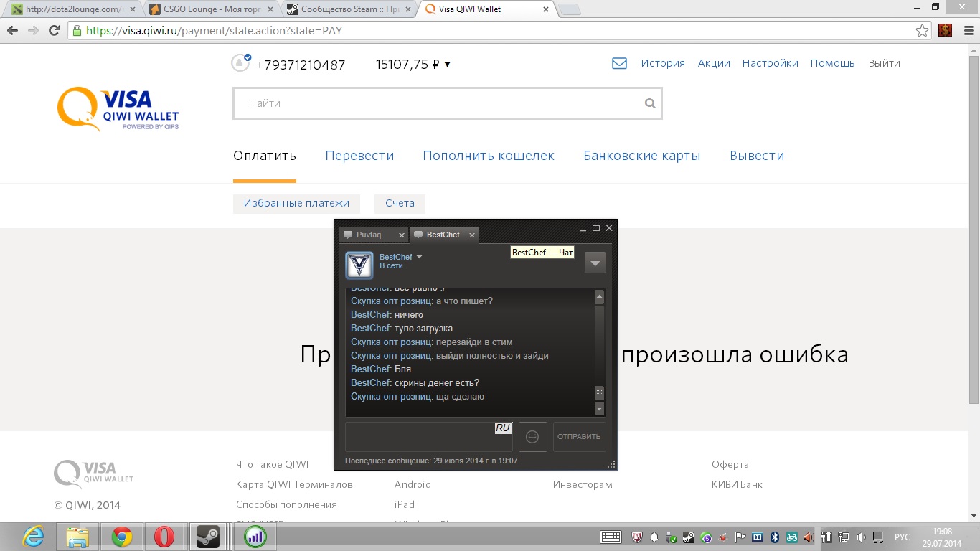
Task: Click the Steam icon in the system tray
Action: click(689, 537)
